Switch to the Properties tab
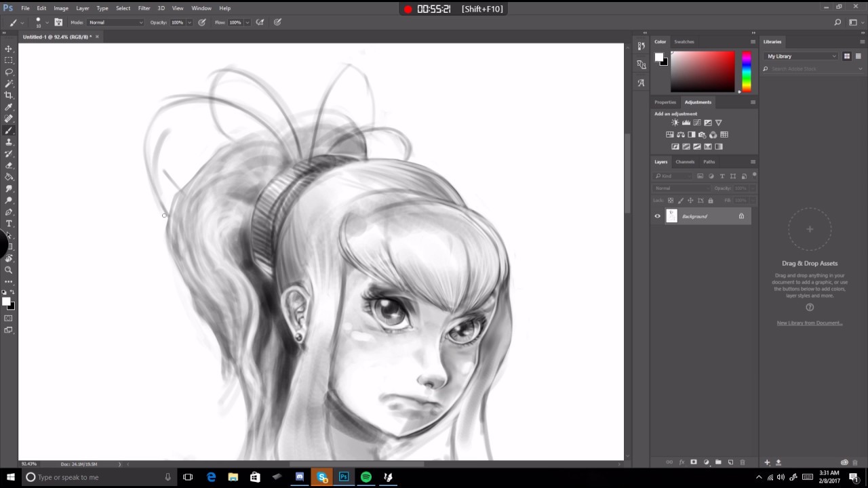Viewport: 868px width, 488px height. 665,102
